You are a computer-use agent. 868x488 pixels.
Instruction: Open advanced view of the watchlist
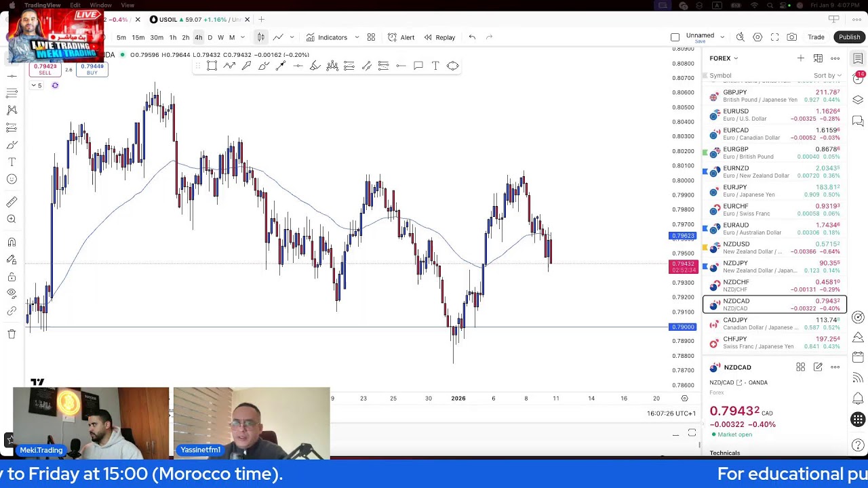tap(818, 58)
